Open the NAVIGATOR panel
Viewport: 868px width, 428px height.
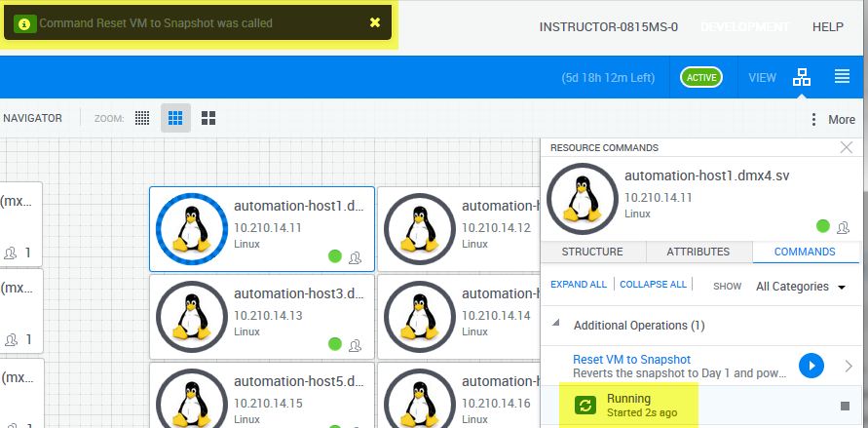(x=33, y=118)
